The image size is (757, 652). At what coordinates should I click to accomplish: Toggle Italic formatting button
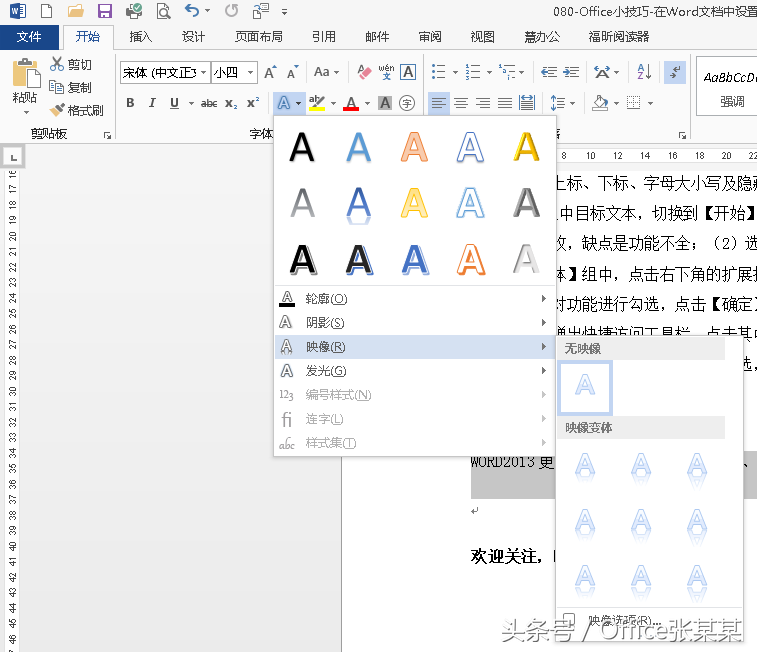click(x=152, y=103)
